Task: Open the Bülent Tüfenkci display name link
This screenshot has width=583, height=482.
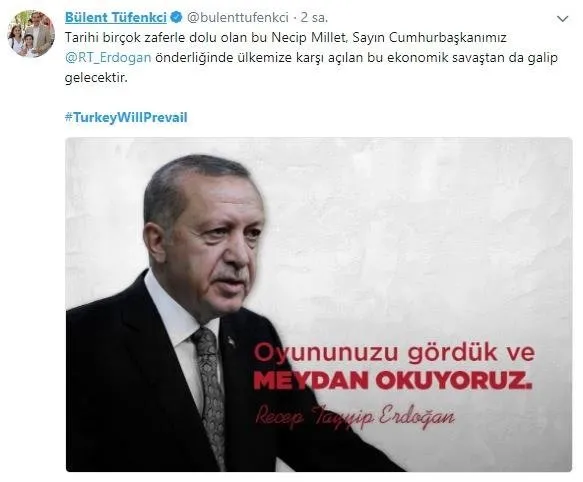Action: point(116,17)
